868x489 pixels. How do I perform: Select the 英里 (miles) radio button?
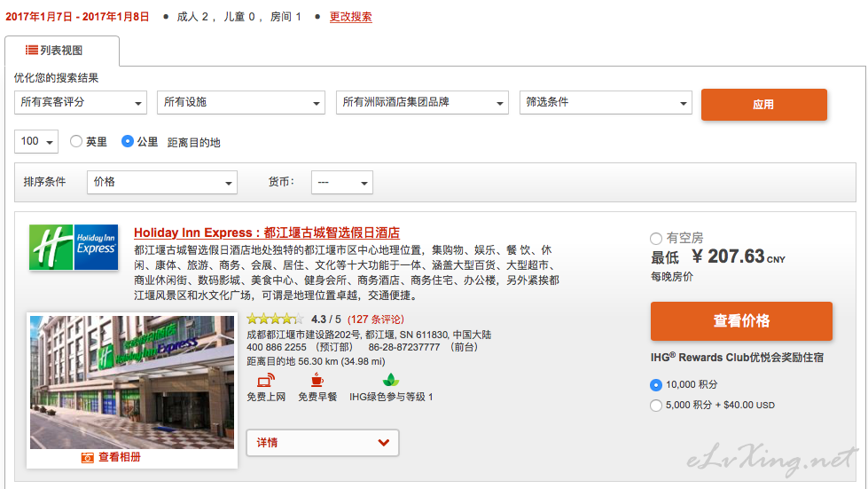click(x=76, y=141)
